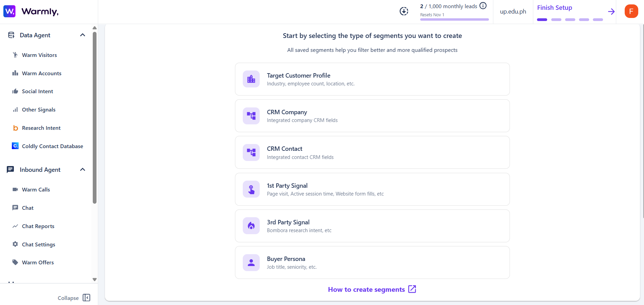Collapse the Data Agent section
The height and width of the screenshot is (305, 644).
pyautogui.click(x=82, y=35)
